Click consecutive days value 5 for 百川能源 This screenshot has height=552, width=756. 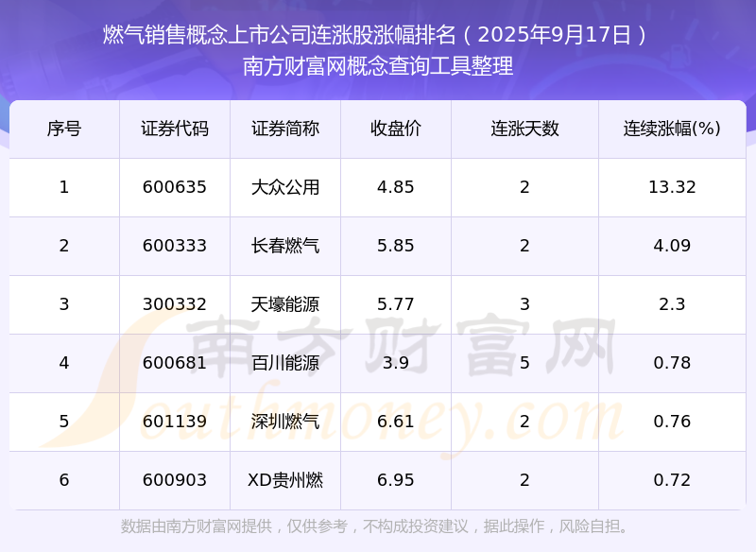click(x=524, y=363)
